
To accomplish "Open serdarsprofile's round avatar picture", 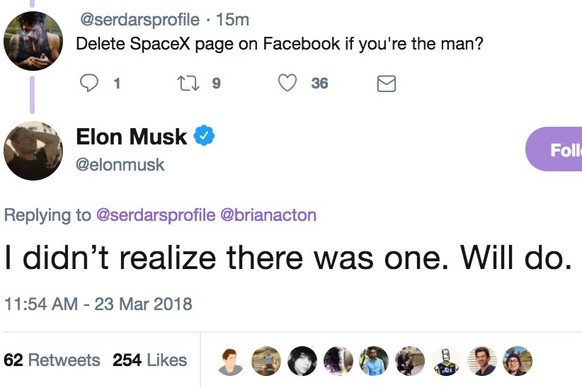I will 33,41.
